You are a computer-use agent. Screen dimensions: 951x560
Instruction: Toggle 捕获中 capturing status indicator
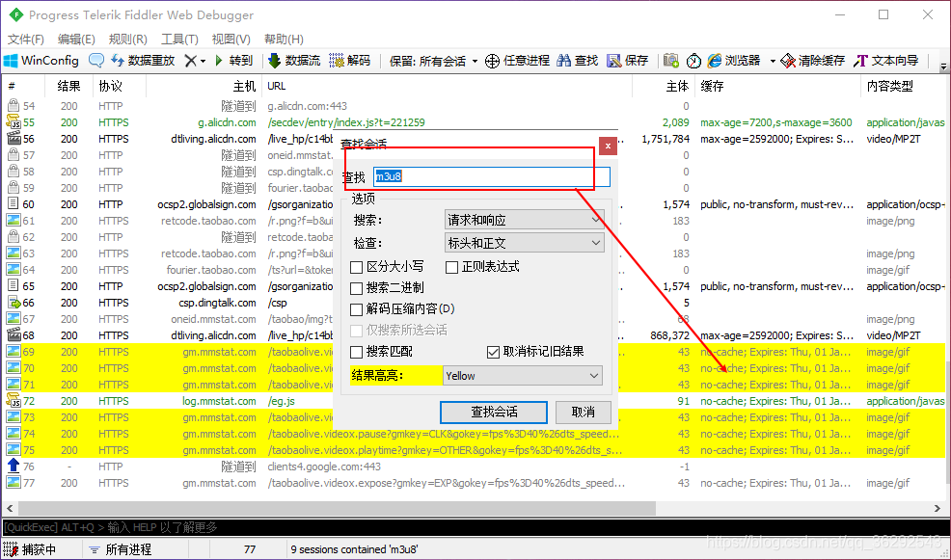point(30,549)
